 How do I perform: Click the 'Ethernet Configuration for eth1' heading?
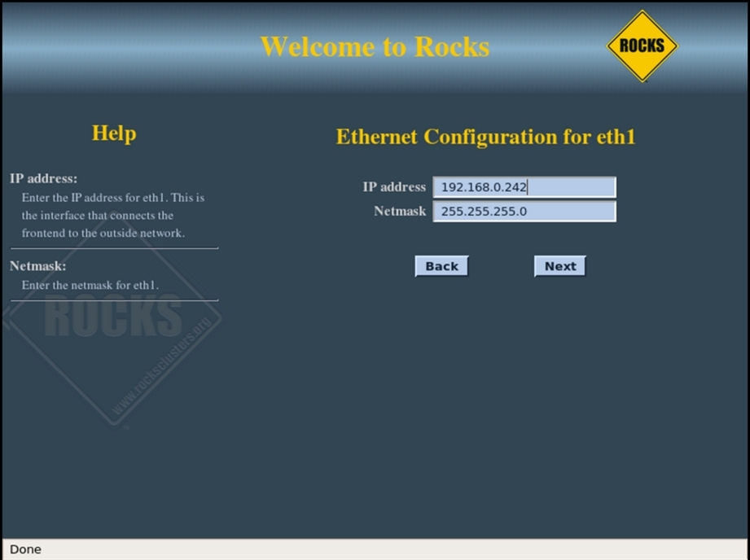[485, 137]
